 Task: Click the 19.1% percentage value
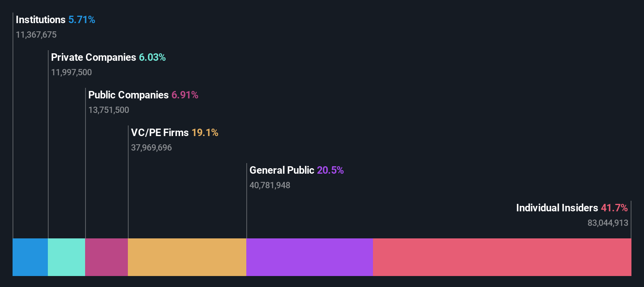click(205, 133)
